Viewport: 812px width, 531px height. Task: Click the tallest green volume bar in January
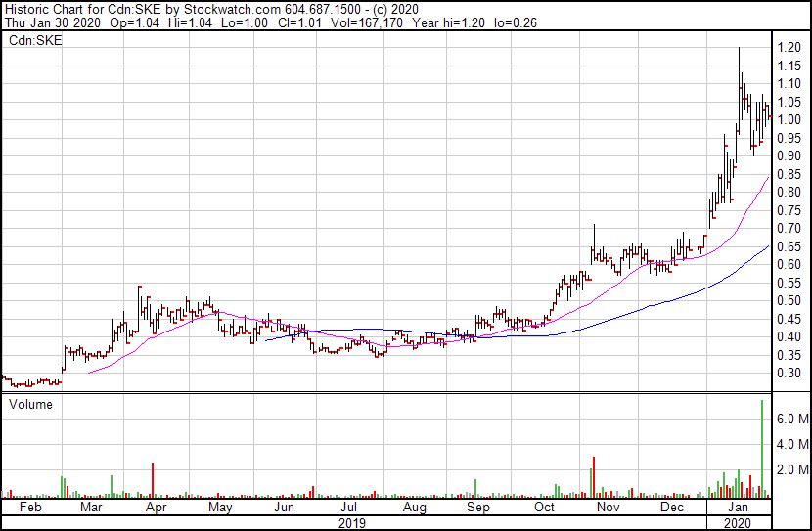tap(762, 449)
